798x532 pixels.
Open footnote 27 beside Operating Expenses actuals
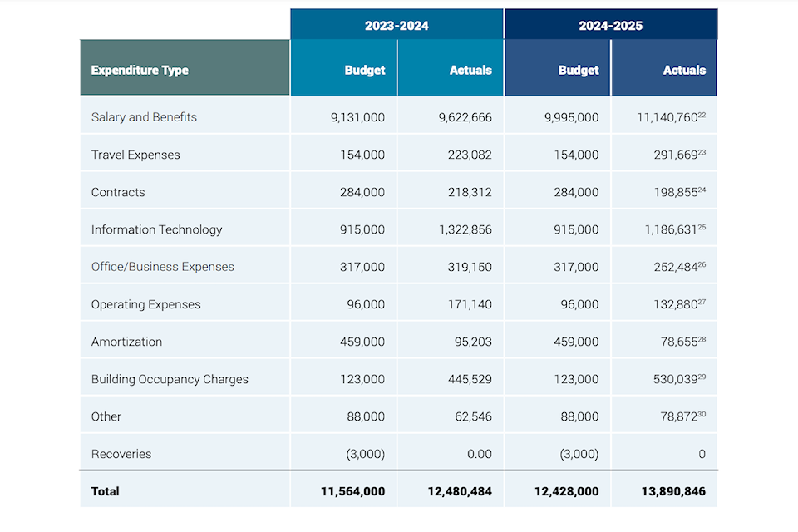click(702, 302)
